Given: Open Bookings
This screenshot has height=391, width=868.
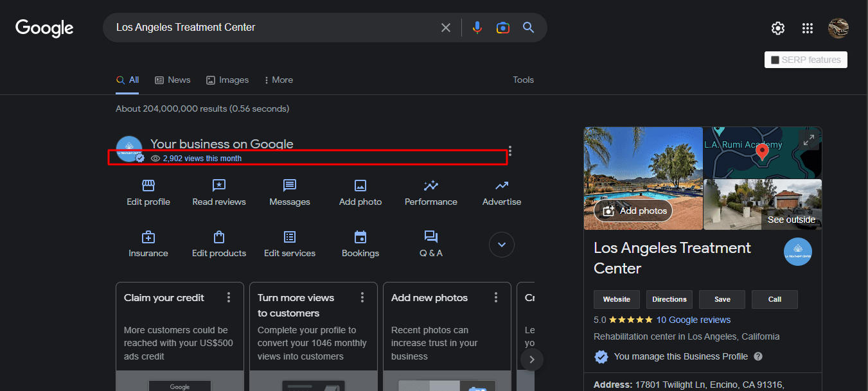Looking at the screenshot, I should 360,244.
